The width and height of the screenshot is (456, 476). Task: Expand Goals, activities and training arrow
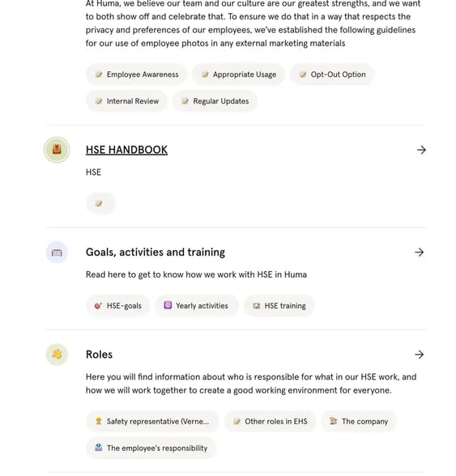pos(420,253)
